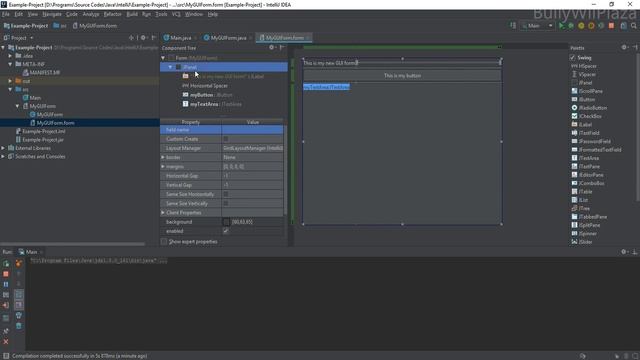Stop process with red square in Run panel
This screenshot has width=640, height=360.
(x=6, y=274)
